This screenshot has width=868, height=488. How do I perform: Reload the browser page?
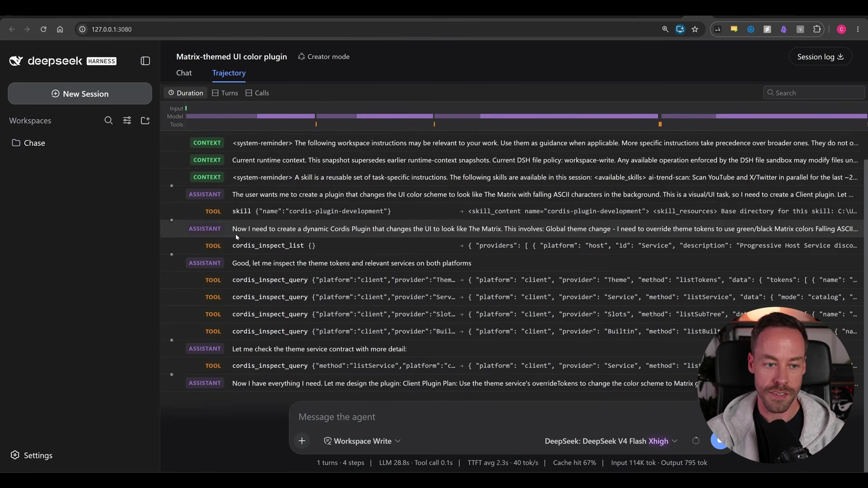43,29
